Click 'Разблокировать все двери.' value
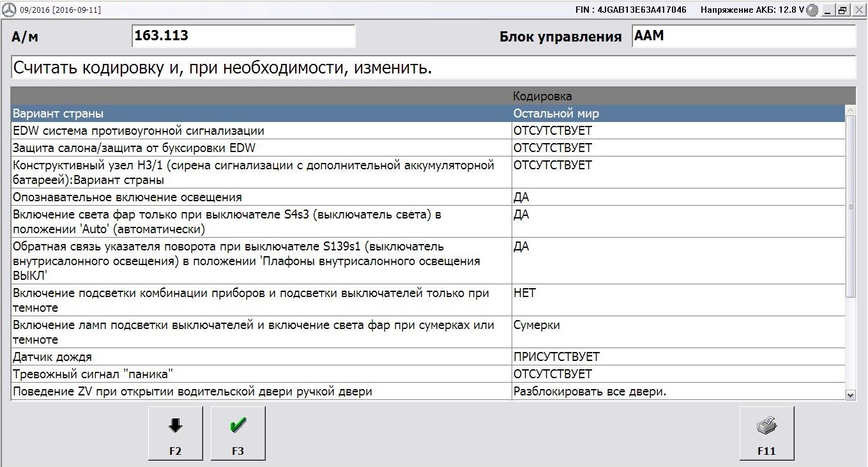Image resolution: width=868 pixels, height=467 pixels. (x=590, y=391)
